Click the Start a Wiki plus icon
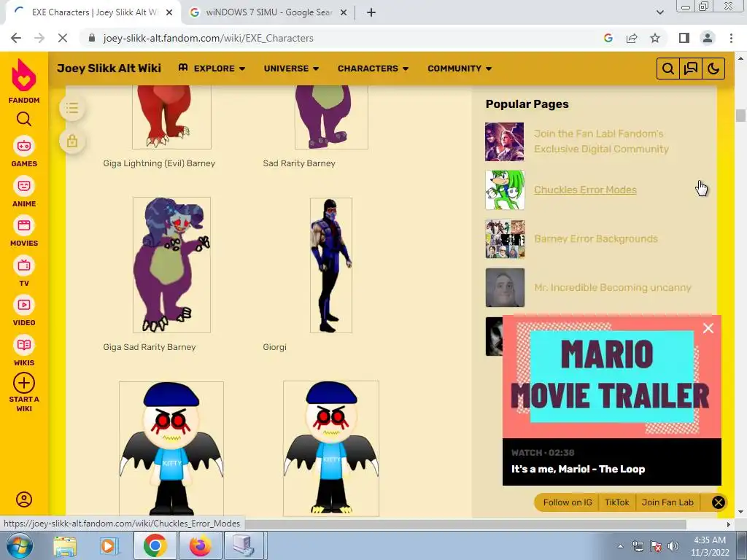747x560 pixels. tap(24, 383)
